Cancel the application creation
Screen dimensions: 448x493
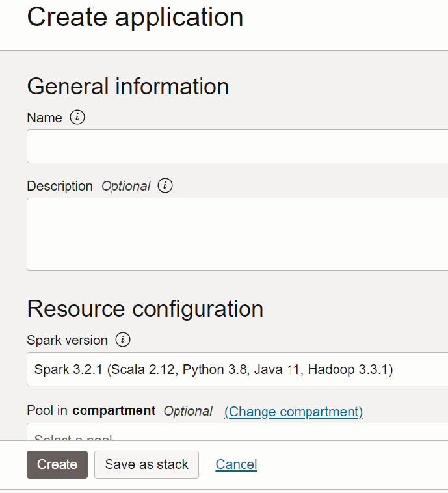tap(236, 464)
